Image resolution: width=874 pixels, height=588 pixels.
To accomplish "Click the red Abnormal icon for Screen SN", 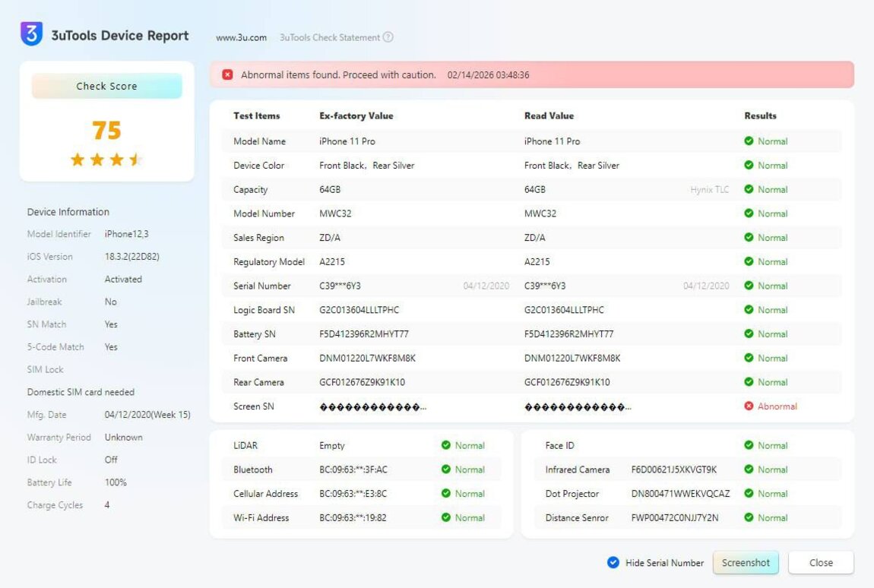I will [x=749, y=406].
